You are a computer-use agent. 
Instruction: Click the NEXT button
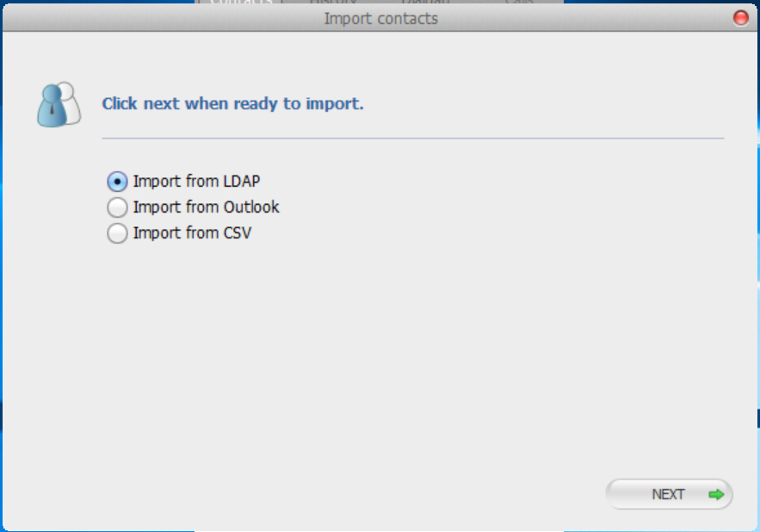click(670, 494)
